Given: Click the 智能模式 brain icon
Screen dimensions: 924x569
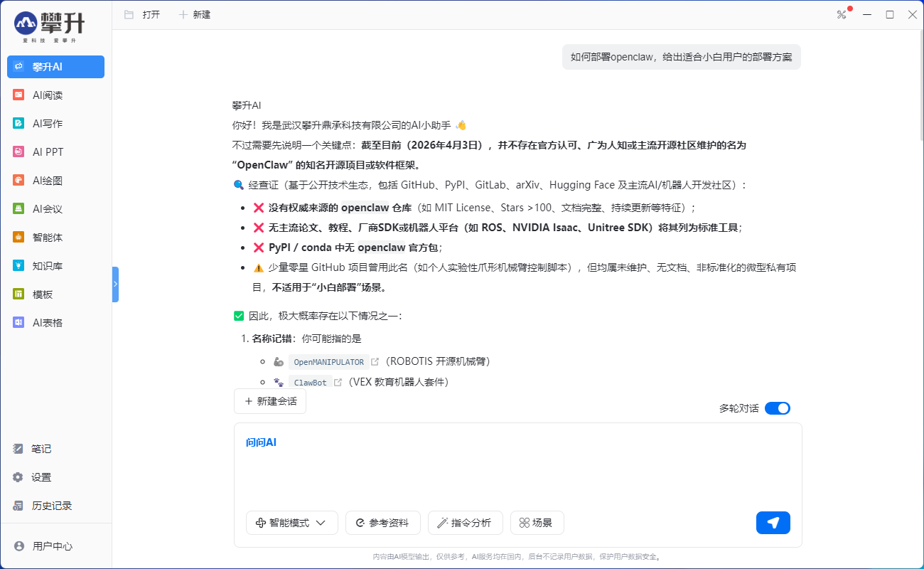Looking at the screenshot, I should coord(261,523).
